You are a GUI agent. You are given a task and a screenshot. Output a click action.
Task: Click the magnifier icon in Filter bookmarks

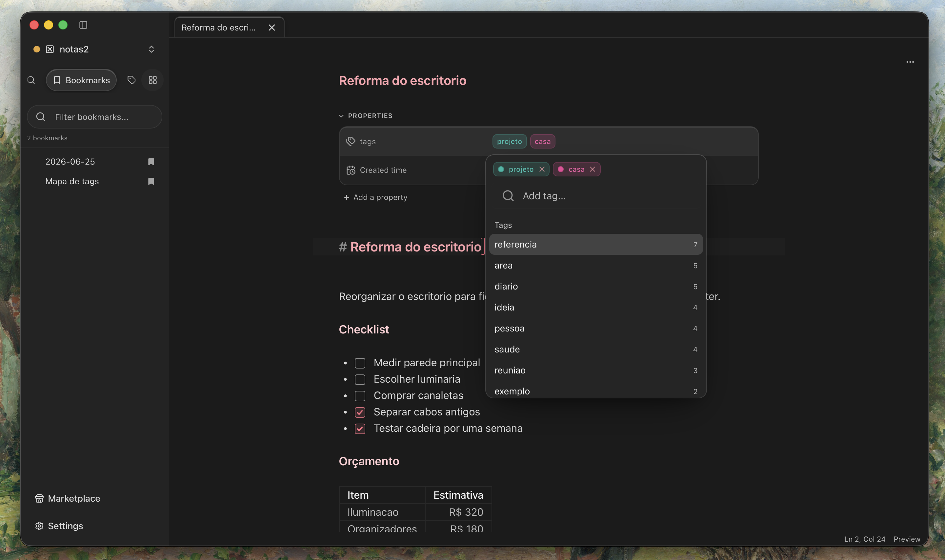coord(41,117)
